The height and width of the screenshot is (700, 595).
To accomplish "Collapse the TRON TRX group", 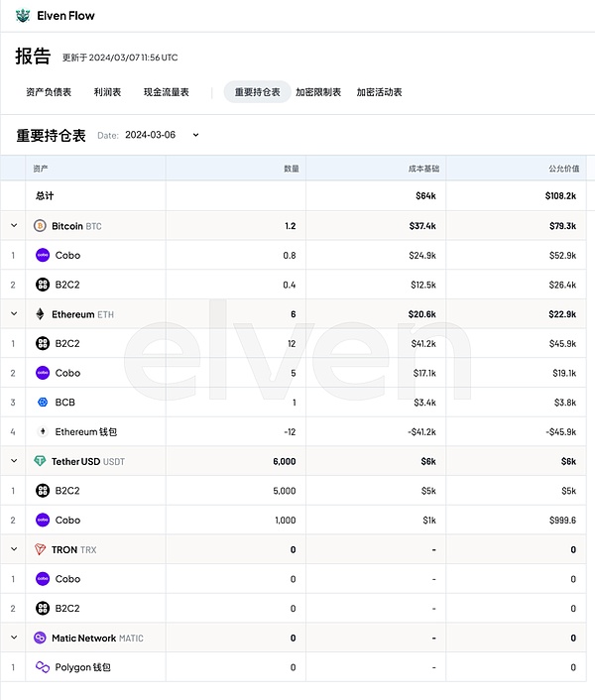I will click(x=14, y=549).
